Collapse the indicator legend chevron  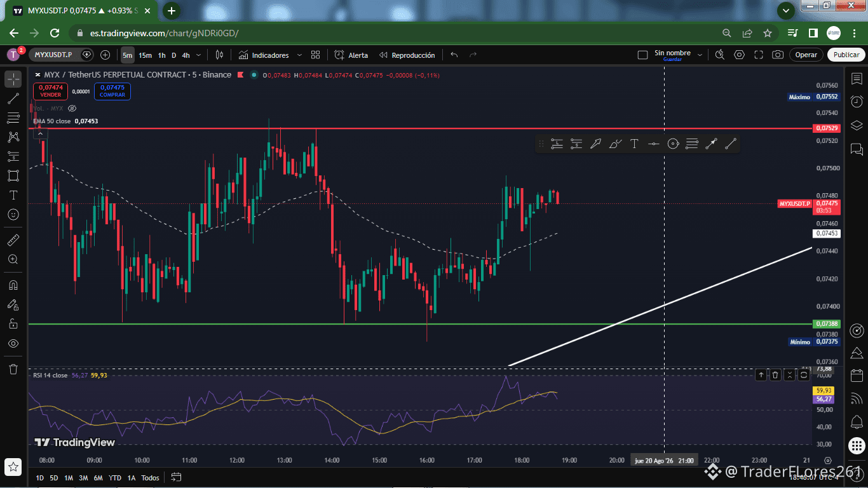pyautogui.click(x=39, y=132)
